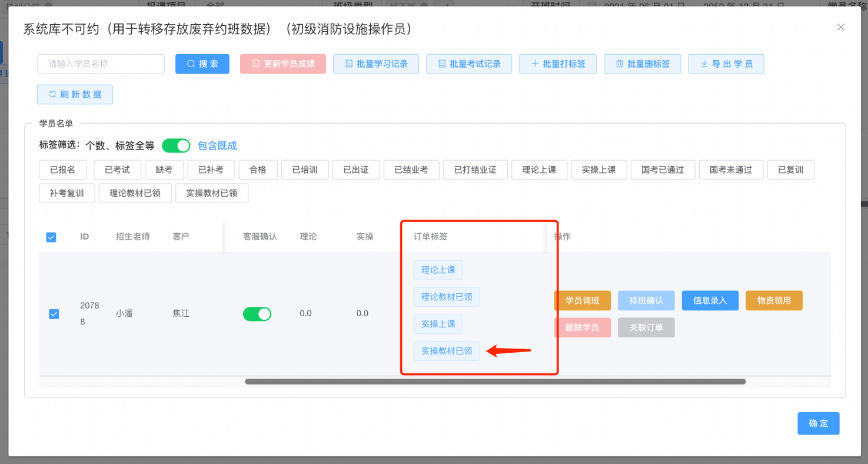
Task: Click the 信息录入 button
Action: tap(710, 300)
